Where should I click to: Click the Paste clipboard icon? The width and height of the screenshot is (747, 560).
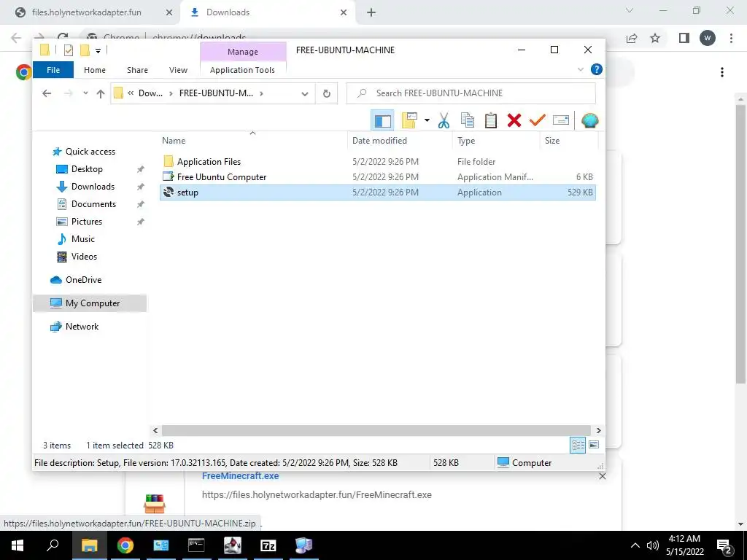pyautogui.click(x=491, y=120)
